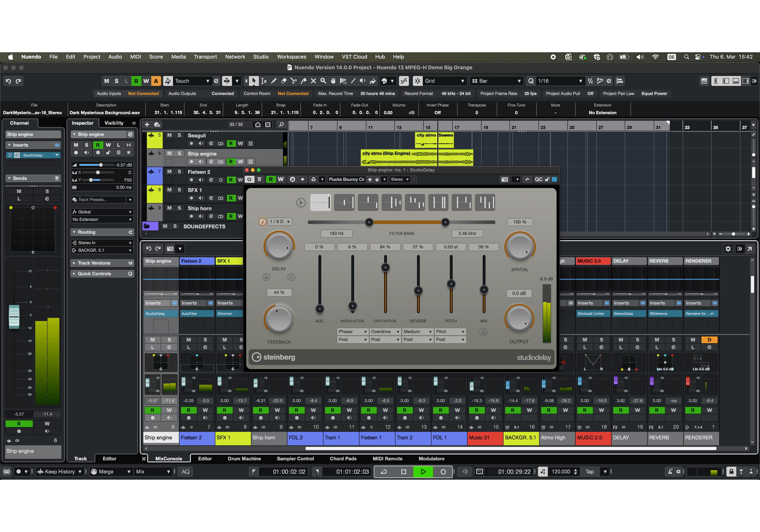The width and height of the screenshot is (760, 532).
Task: Select the fourth delay pattern preset
Action: [391, 202]
